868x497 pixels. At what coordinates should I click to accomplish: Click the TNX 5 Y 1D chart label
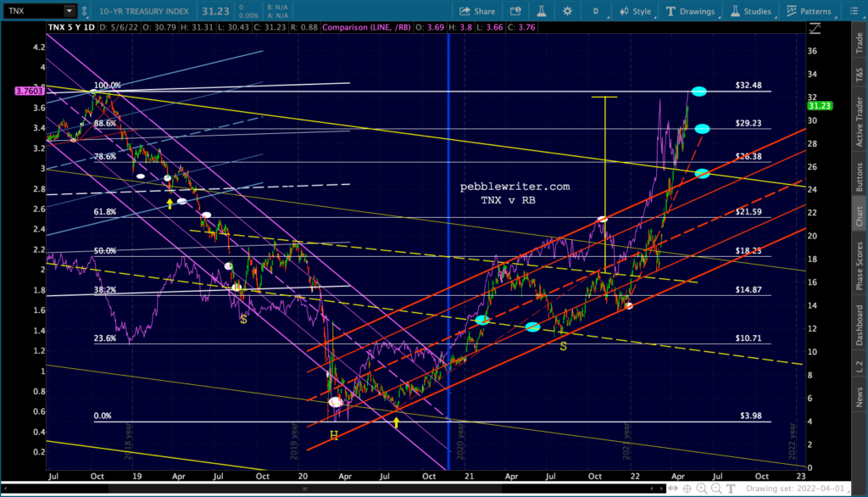tap(71, 27)
